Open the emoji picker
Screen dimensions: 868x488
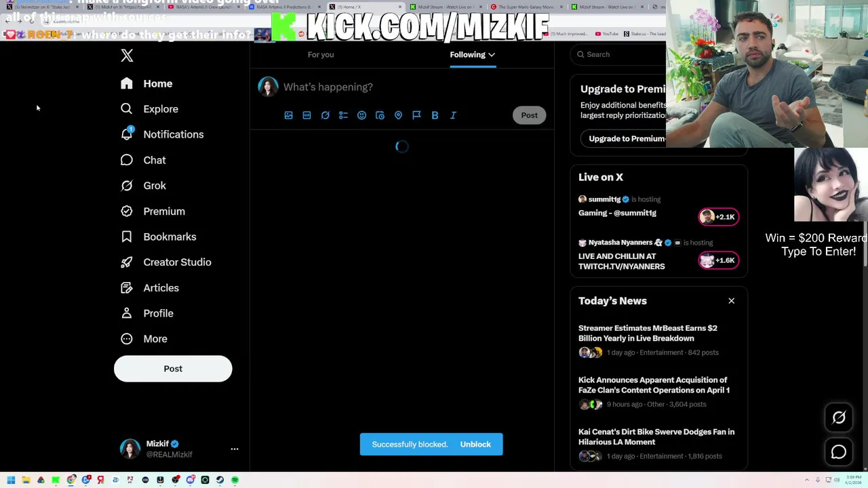click(x=361, y=115)
